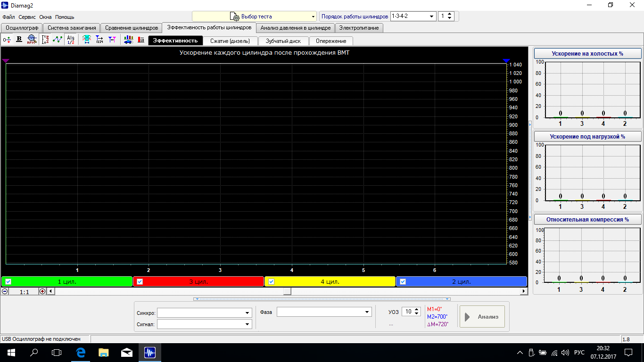
Task: Switch to the Система зажигания tab
Action: tap(72, 28)
